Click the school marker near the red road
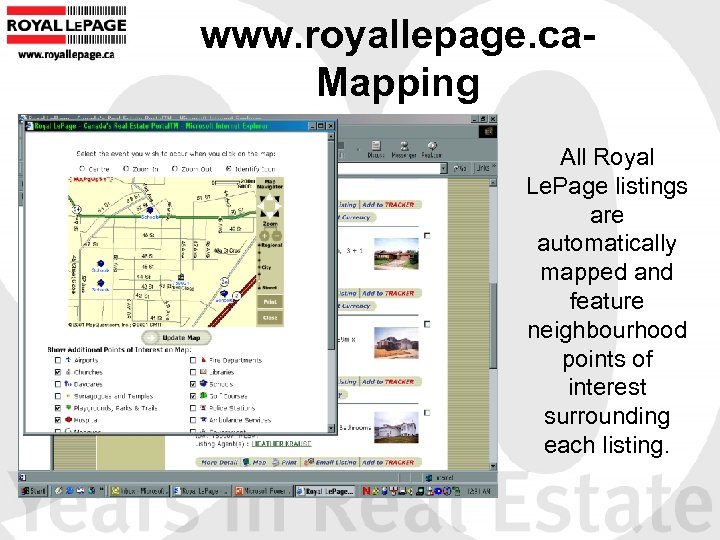Image resolution: width=720 pixels, height=540 pixels. point(224,293)
